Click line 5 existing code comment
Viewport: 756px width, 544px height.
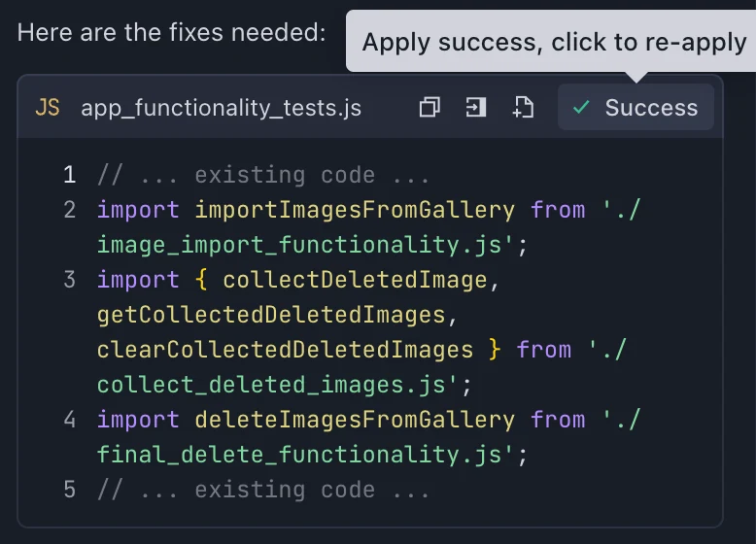pyautogui.click(x=262, y=490)
